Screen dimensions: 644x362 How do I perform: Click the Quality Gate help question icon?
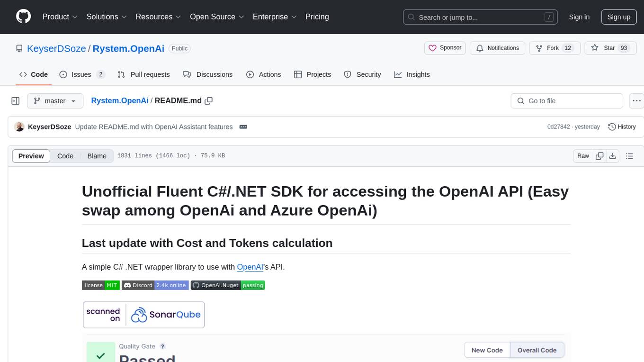click(x=162, y=346)
